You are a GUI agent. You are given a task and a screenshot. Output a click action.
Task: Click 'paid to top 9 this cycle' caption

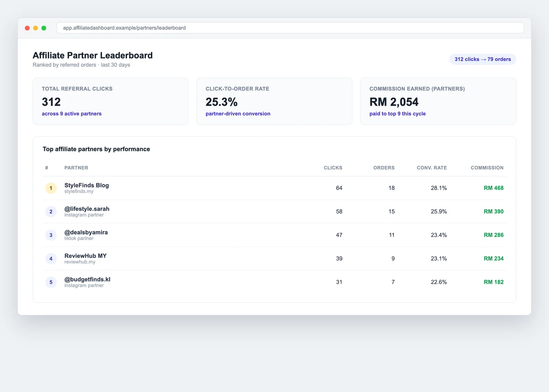398,113
